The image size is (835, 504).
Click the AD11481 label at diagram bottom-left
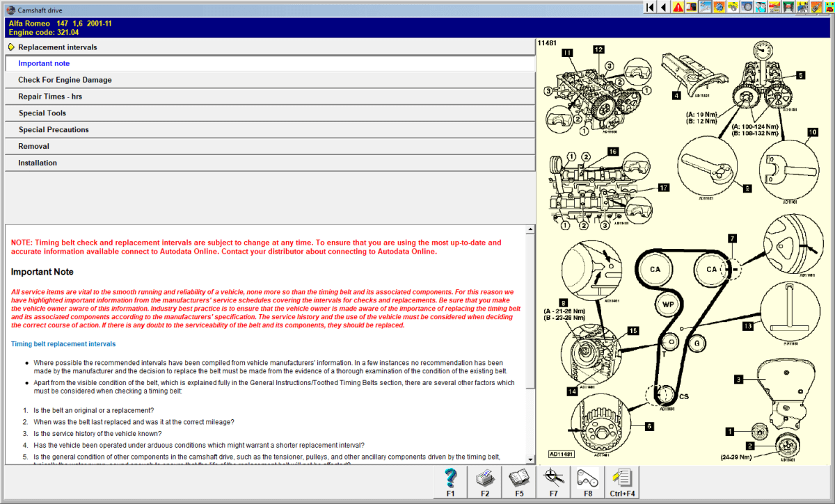pos(560,455)
